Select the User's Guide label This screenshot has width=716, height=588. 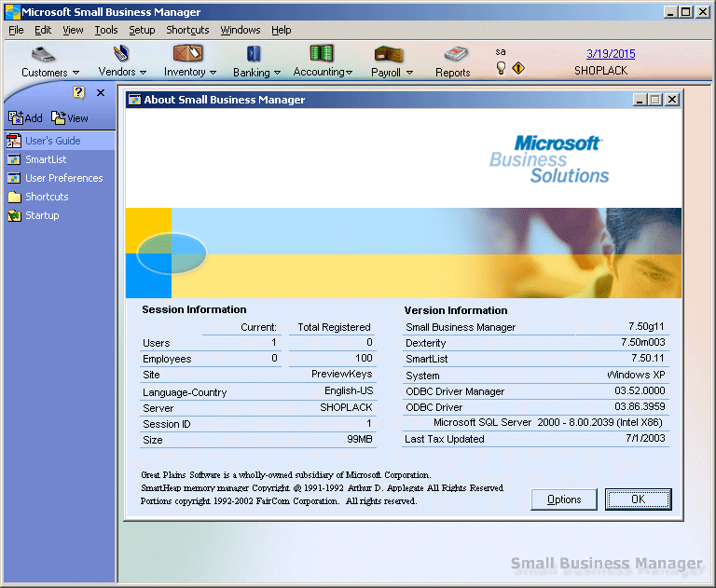(x=53, y=141)
